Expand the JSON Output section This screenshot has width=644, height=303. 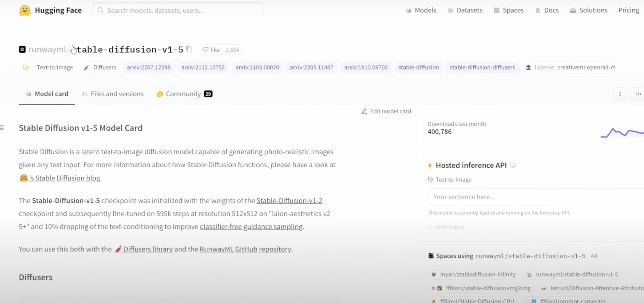(446, 227)
